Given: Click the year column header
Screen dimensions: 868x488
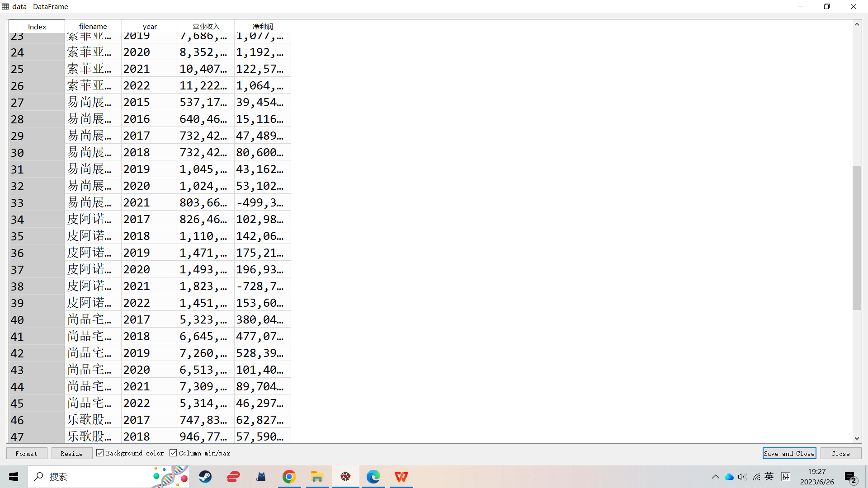Looking at the screenshot, I should point(149,26).
